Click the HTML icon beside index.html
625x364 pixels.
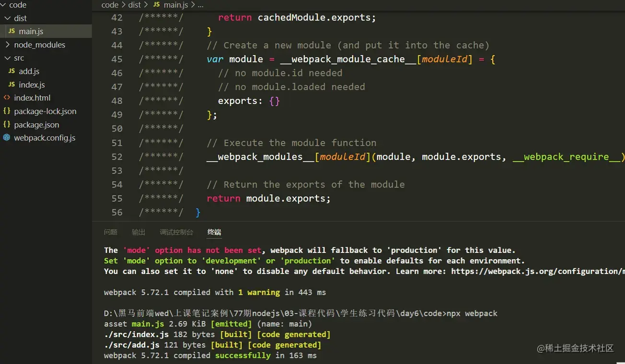6,98
